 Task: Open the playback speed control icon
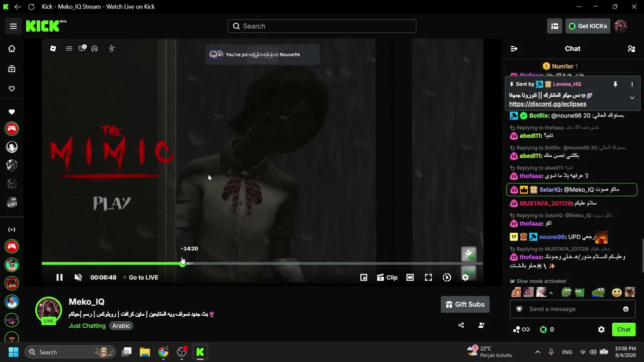click(447, 278)
